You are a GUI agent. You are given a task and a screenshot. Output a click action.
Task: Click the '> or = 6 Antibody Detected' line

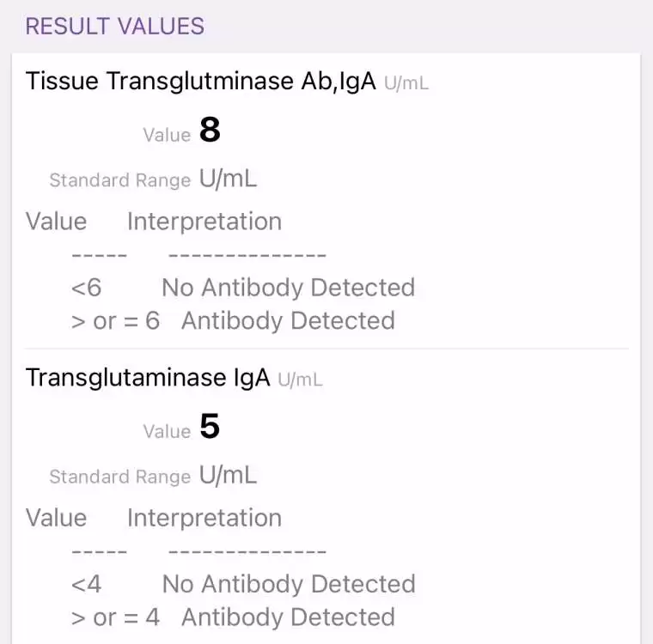tap(233, 321)
